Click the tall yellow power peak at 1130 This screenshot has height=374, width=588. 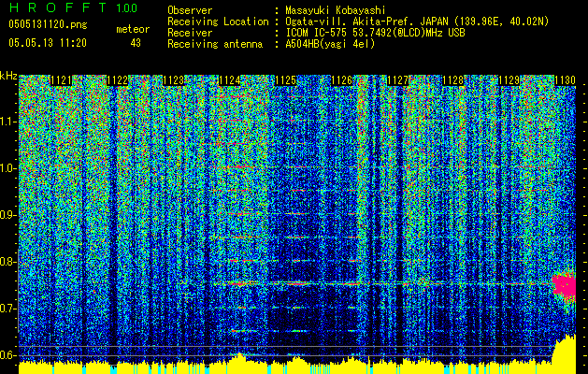tap(564, 354)
